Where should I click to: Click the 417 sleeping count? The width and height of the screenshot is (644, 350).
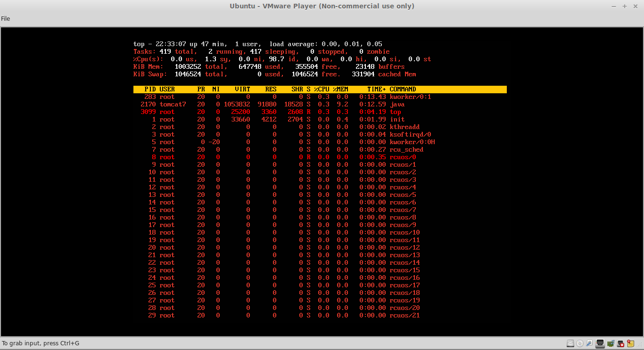(x=256, y=51)
